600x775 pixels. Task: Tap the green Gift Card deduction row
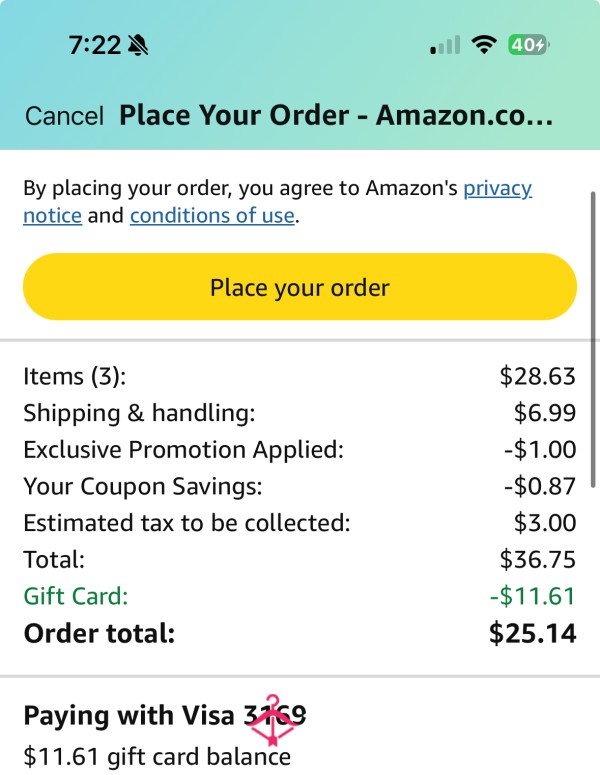pos(300,596)
